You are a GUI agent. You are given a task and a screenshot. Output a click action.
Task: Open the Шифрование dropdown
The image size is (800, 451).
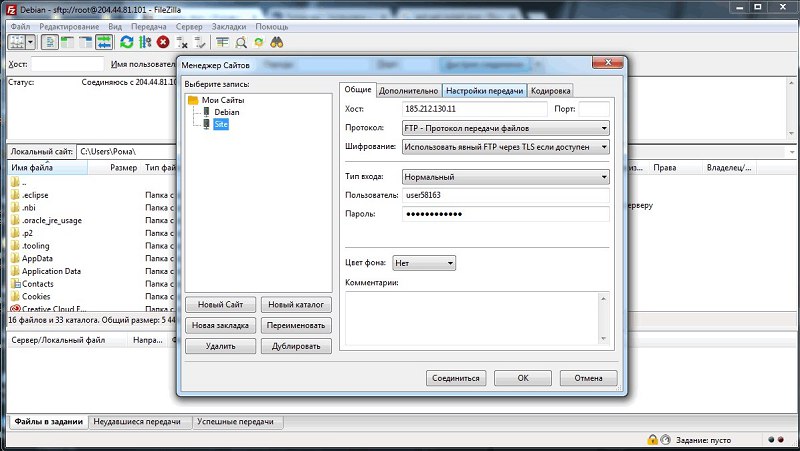click(506, 147)
